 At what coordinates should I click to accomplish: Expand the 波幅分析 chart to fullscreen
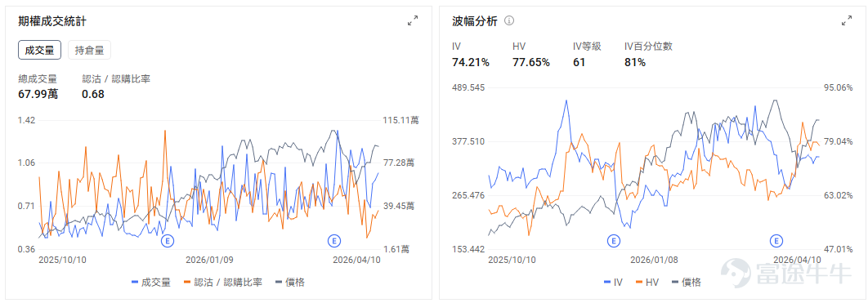[847, 21]
